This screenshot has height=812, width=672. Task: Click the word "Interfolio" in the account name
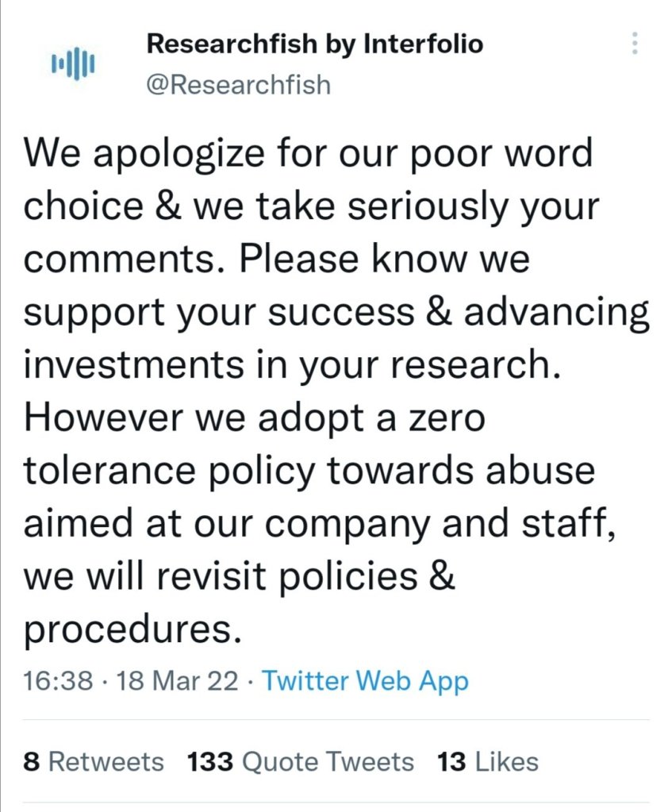coord(423,44)
